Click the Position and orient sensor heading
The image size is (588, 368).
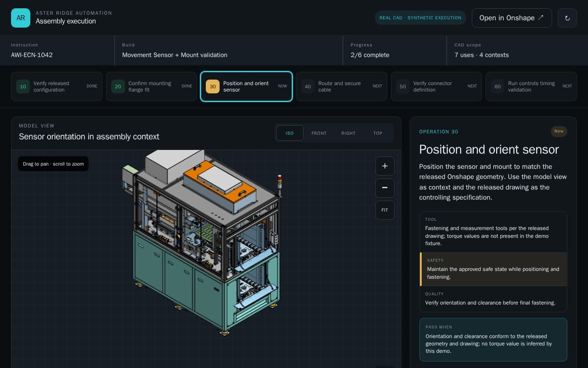(489, 149)
